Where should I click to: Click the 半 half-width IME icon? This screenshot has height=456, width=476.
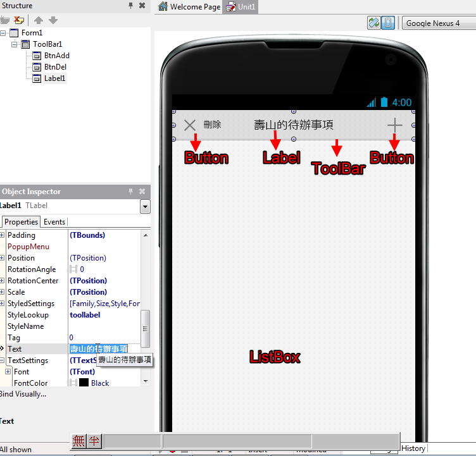pos(94,441)
